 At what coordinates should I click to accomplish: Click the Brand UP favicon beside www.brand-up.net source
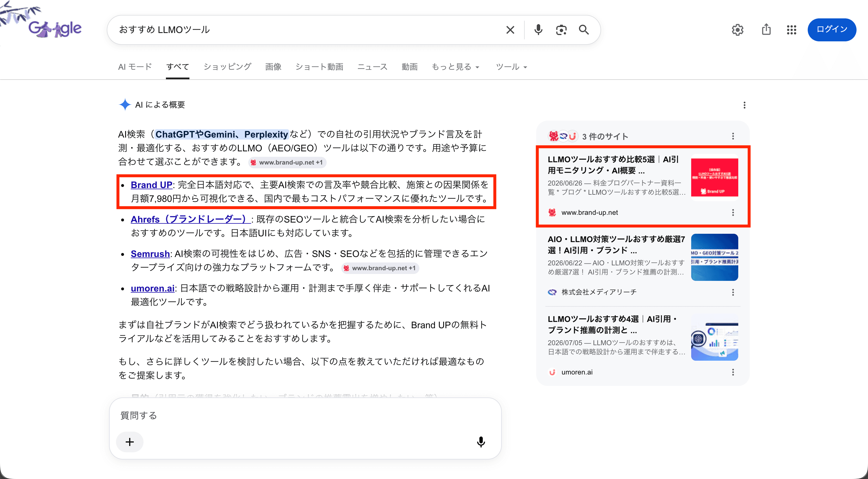pos(552,213)
